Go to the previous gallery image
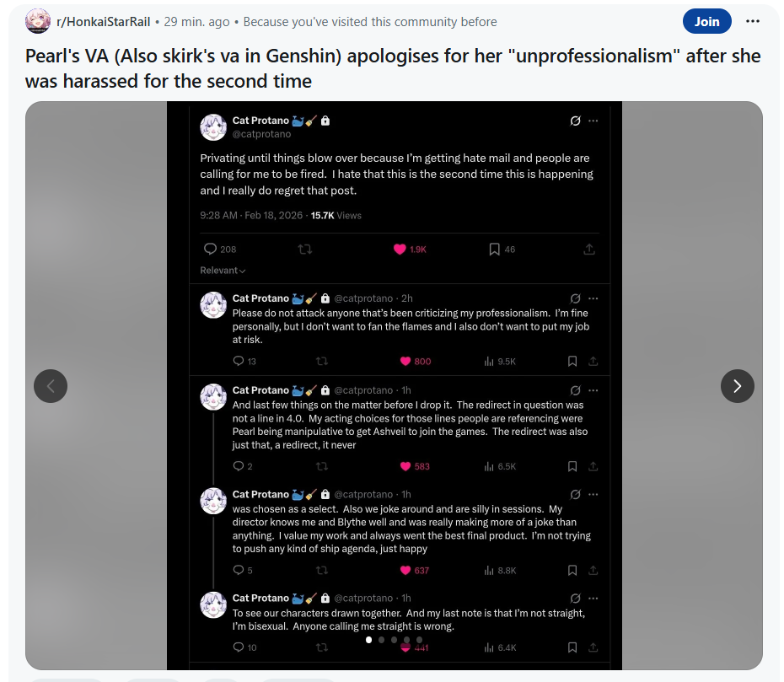 click(x=51, y=386)
